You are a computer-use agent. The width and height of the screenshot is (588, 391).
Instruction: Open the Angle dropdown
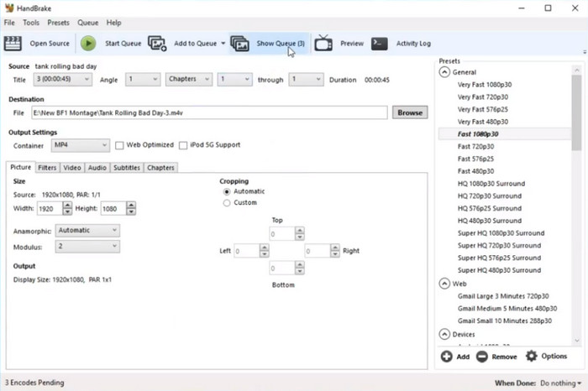point(143,79)
